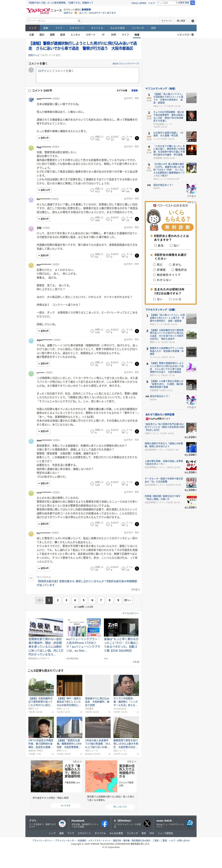Sort comments by 新着順
The height and width of the screenshot is (868, 222).
point(134,91)
